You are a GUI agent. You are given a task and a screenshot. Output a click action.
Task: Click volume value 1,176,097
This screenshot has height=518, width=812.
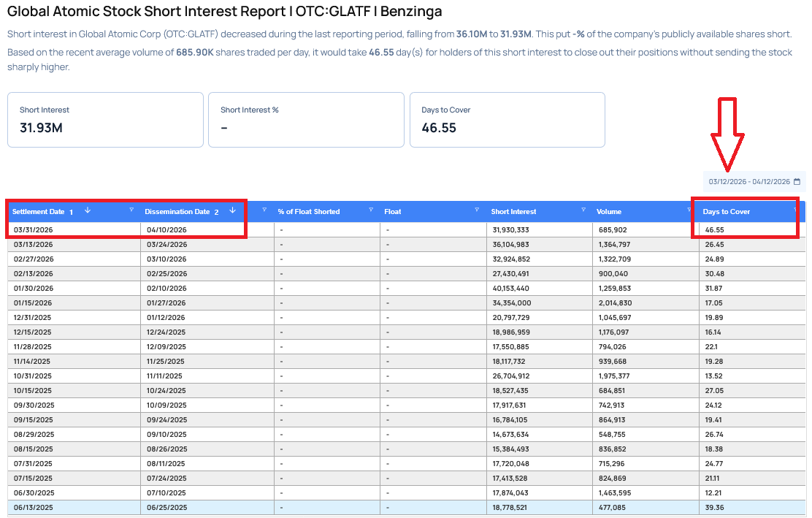613,332
